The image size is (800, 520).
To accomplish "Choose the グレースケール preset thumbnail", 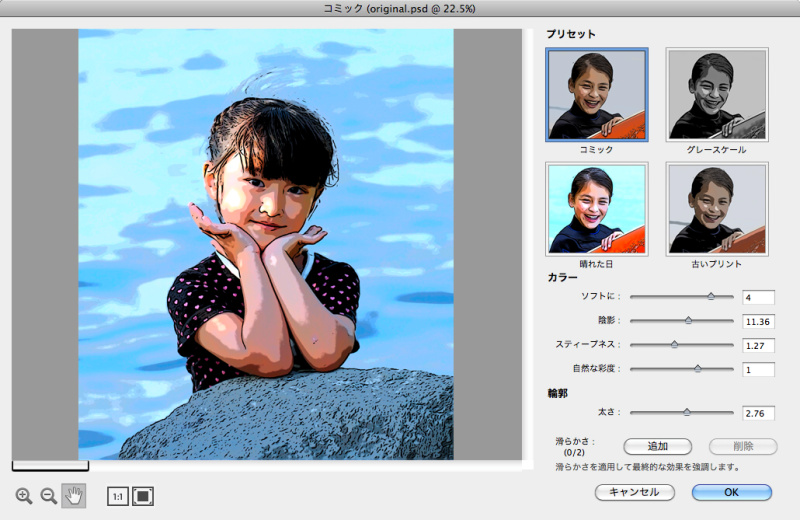I will (x=717, y=94).
